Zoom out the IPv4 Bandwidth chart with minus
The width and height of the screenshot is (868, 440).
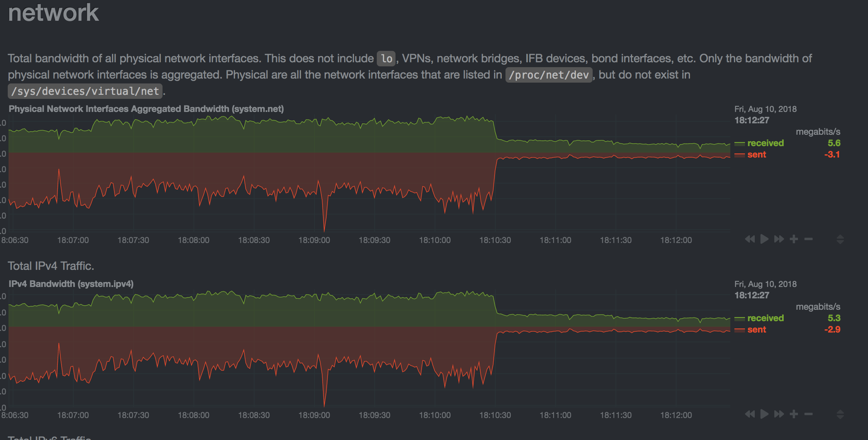pos(809,414)
